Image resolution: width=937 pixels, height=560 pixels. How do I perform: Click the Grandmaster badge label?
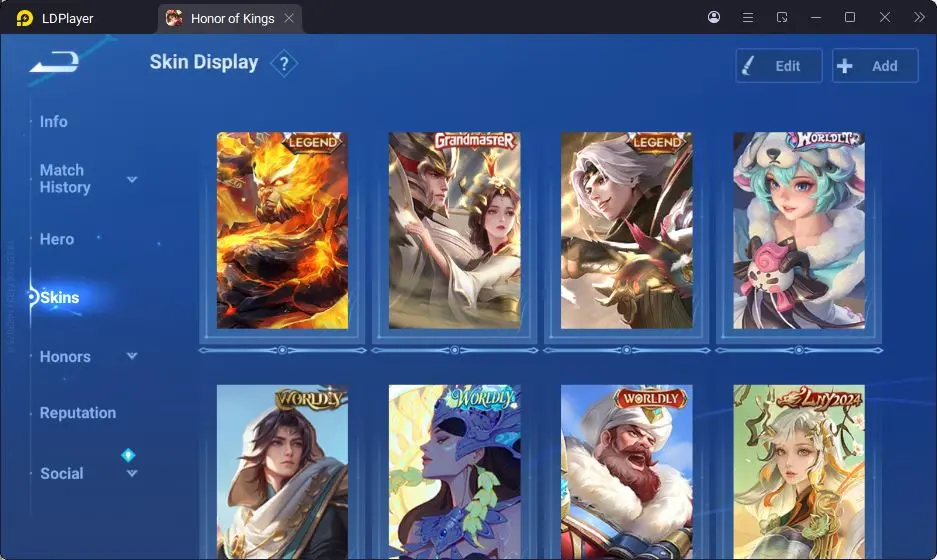pos(474,140)
